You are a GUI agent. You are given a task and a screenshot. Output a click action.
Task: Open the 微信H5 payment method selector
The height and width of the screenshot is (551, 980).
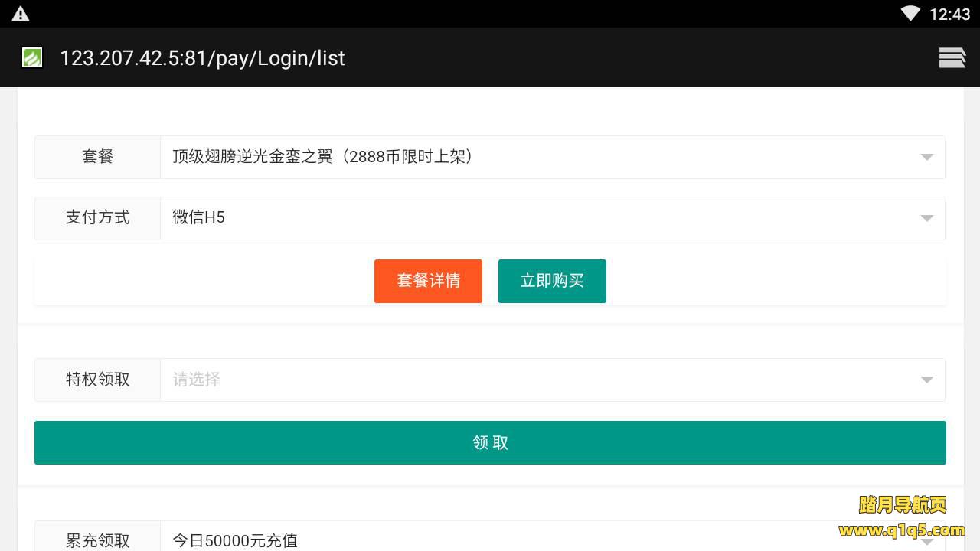click(536, 218)
